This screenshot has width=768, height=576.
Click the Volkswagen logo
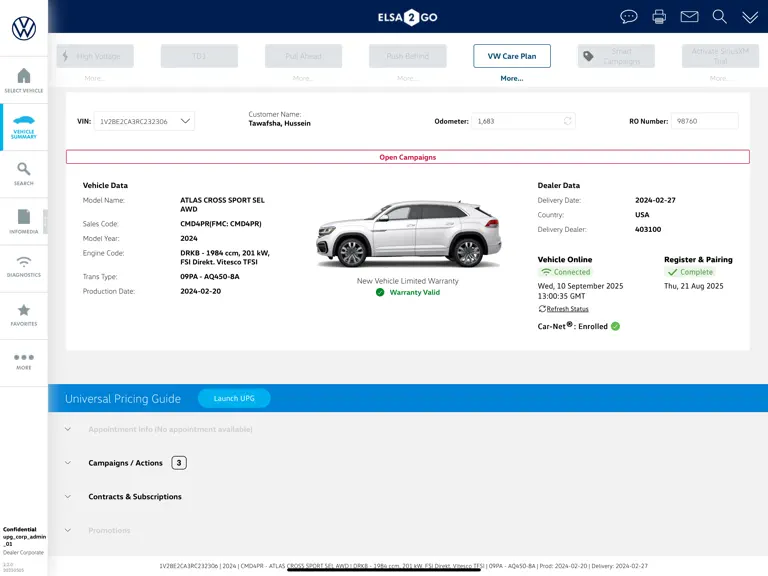24,28
